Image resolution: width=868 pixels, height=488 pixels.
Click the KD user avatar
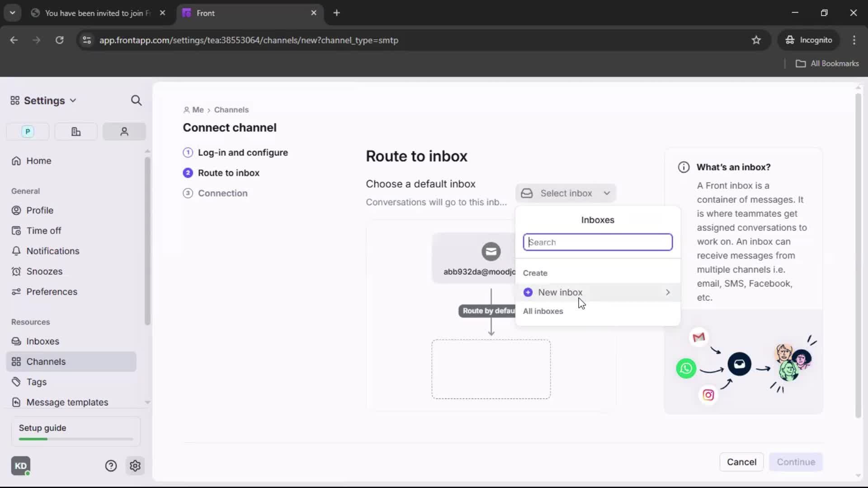21,466
